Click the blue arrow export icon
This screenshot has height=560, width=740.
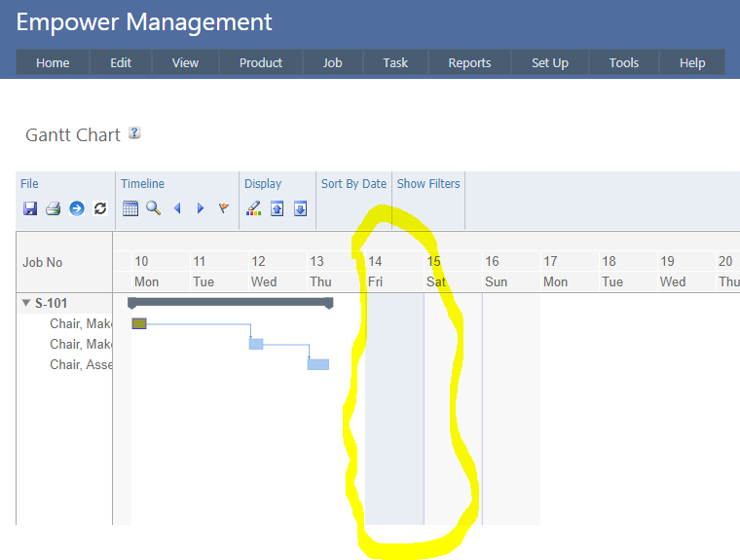(77, 208)
